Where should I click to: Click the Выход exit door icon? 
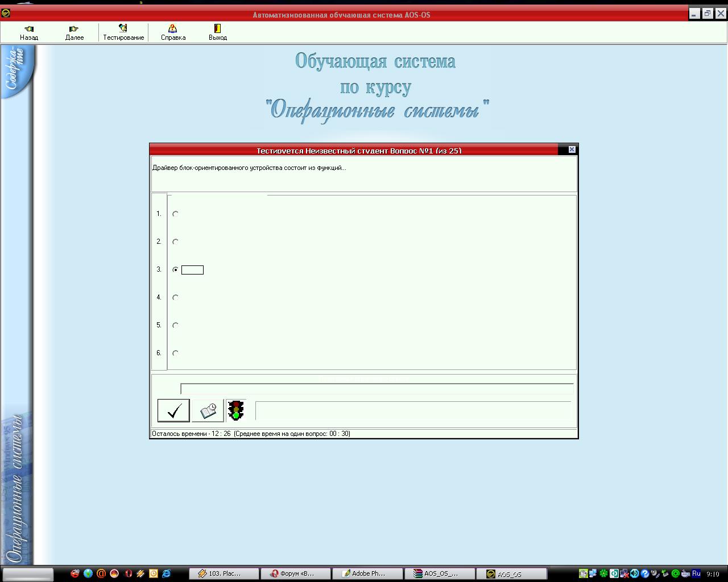click(217, 28)
